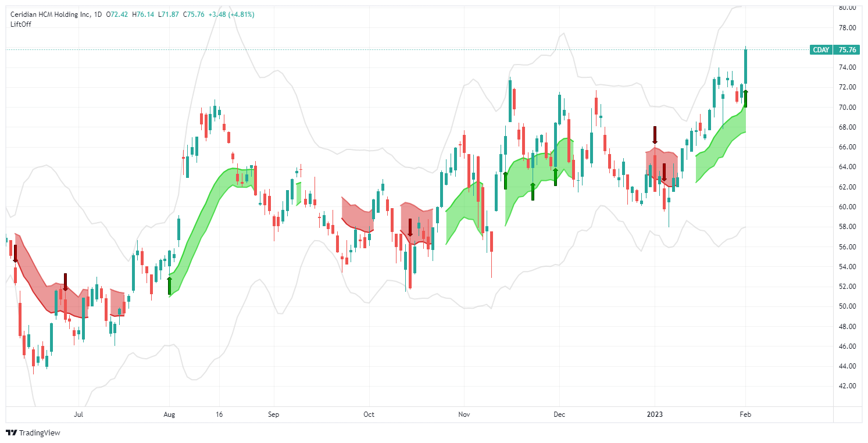This screenshot has height=443, width=868.
Task: Click the Jul label on time axis
Action: (x=79, y=415)
